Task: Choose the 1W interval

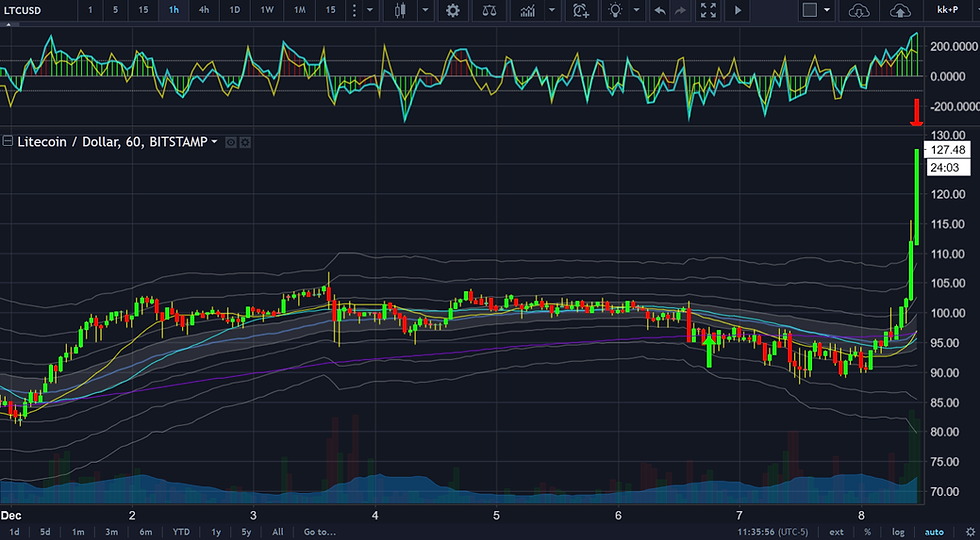Action: (x=267, y=10)
